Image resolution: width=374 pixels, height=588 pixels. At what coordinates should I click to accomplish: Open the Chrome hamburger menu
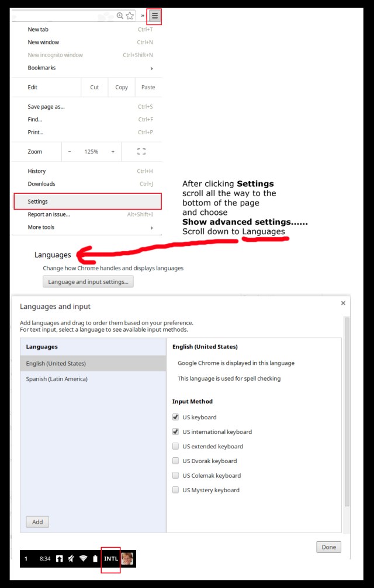[154, 16]
